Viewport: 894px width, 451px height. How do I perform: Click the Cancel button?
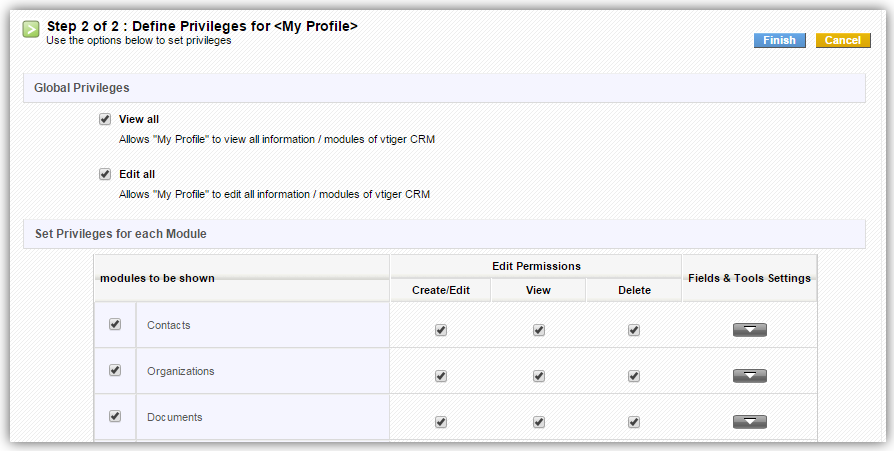(842, 41)
